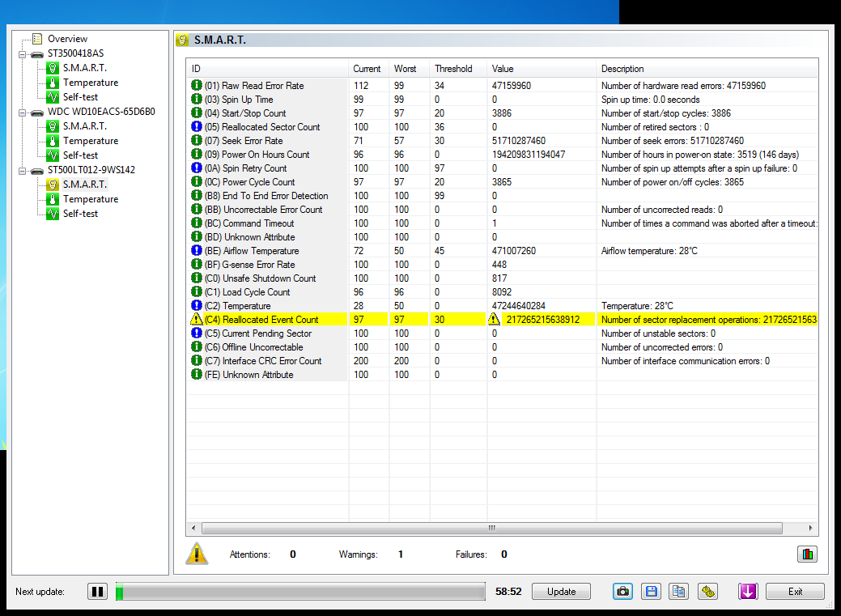The width and height of the screenshot is (841, 616).
Task: Click the WDC WD10EACS drive icon
Action: [x=37, y=113]
